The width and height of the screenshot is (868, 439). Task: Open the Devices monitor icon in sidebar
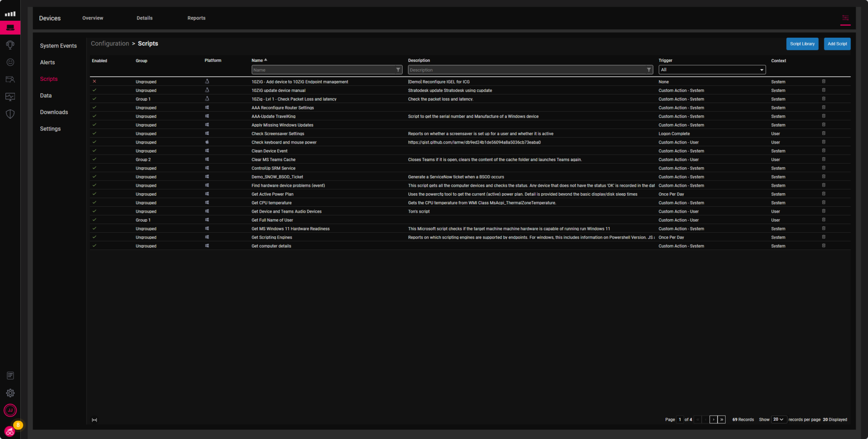point(10,28)
